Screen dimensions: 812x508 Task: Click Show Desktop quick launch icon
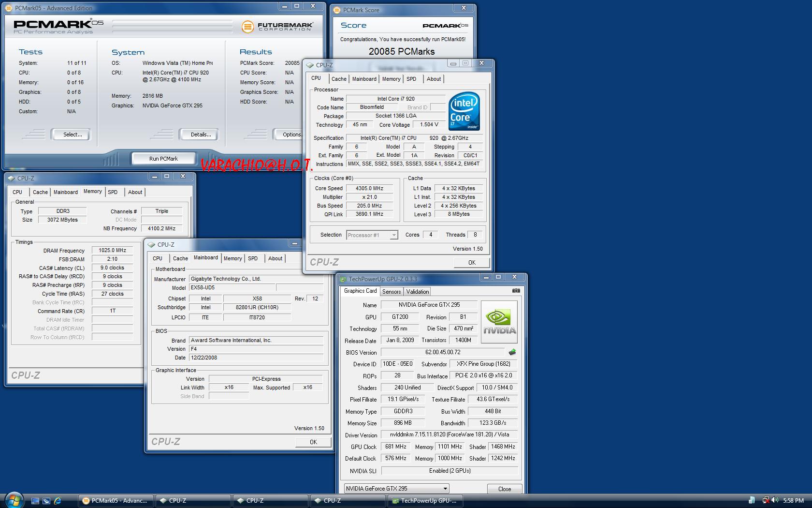(35, 501)
